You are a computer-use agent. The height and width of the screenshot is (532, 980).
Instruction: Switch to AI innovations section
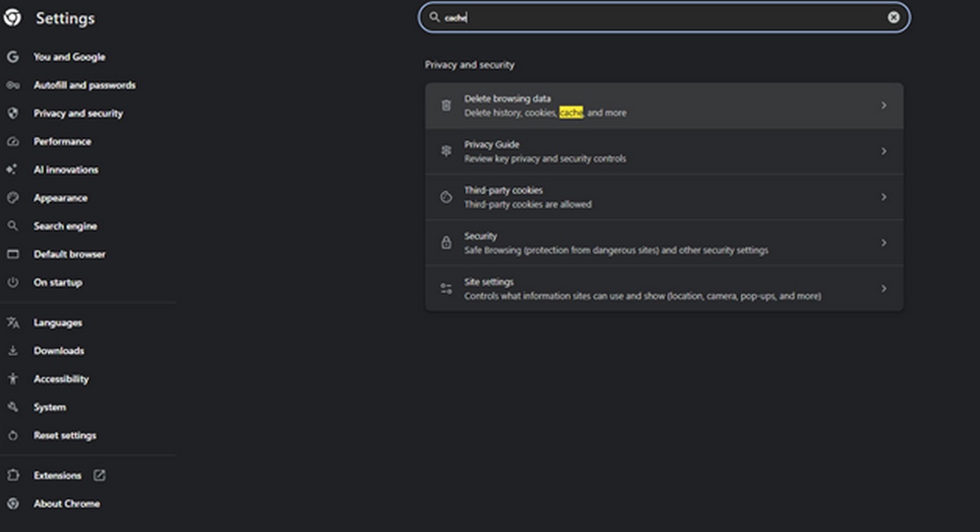click(66, 170)
